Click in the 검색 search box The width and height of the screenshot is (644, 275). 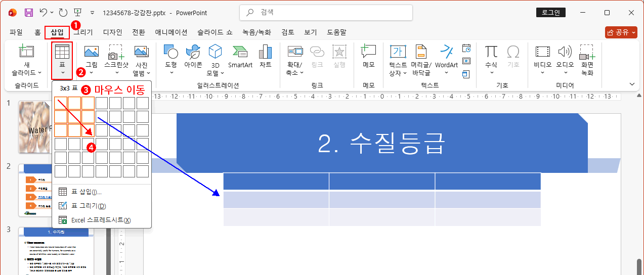tap(326, 13)
